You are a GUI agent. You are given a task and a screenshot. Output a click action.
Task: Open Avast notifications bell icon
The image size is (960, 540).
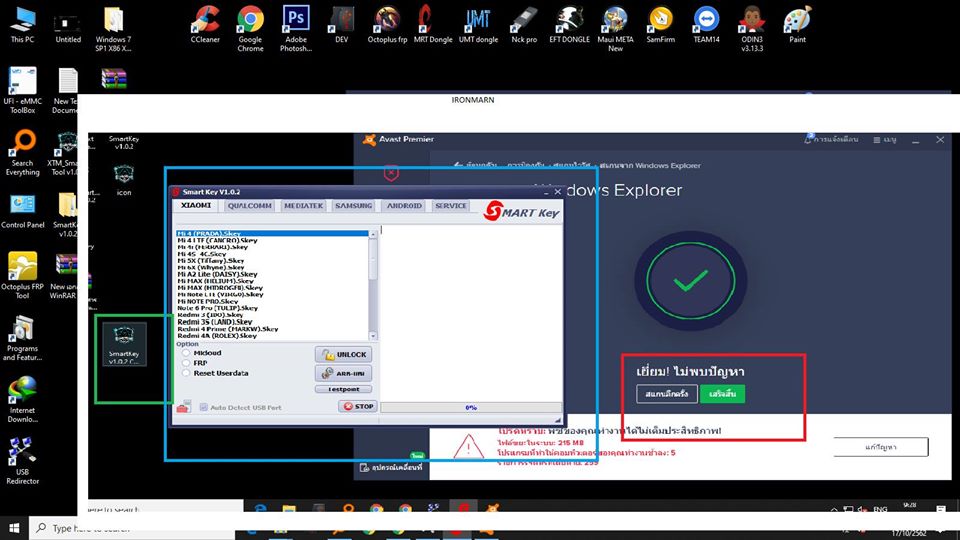pyautogui.click(x=809, y=139)
